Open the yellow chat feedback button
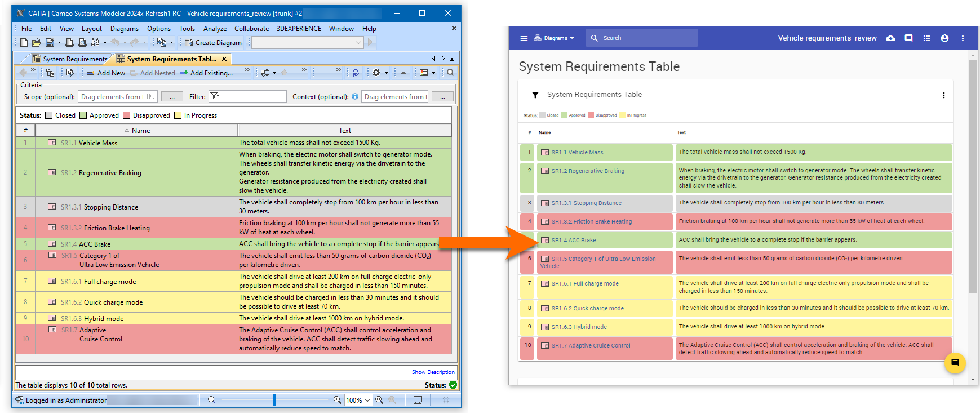The width and height of the screenshot is (980, 414). click(x=955, y=363)
